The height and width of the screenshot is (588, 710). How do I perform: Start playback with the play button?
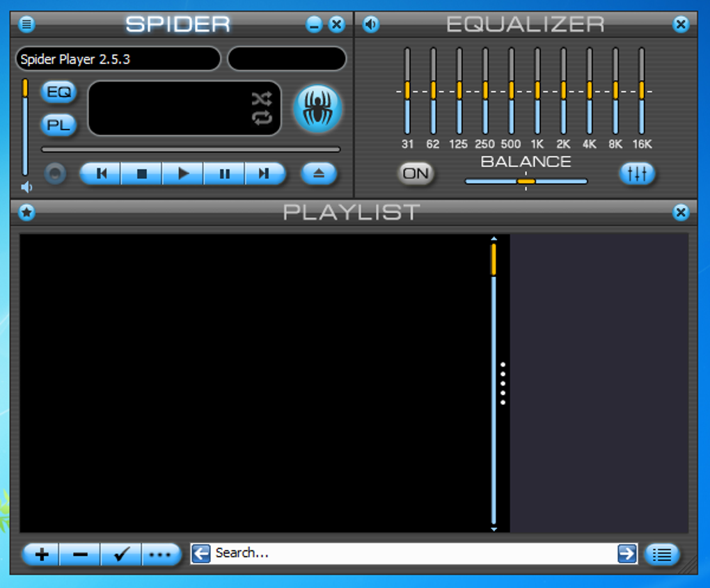183,173
